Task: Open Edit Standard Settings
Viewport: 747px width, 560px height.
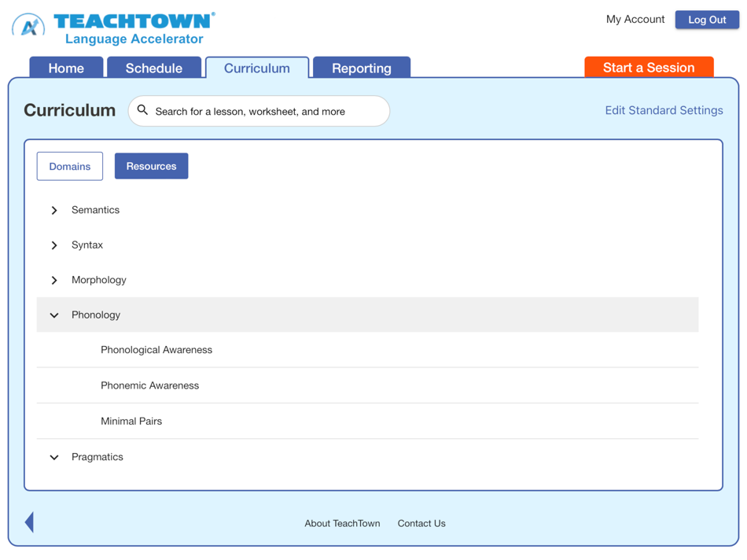Action: pyautogui.click(x=664, y=110)
